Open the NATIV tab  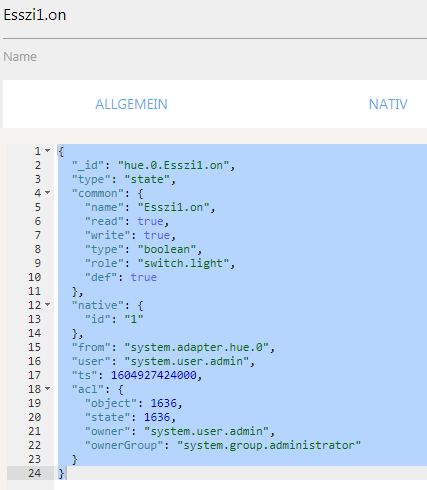coord(388,104)
